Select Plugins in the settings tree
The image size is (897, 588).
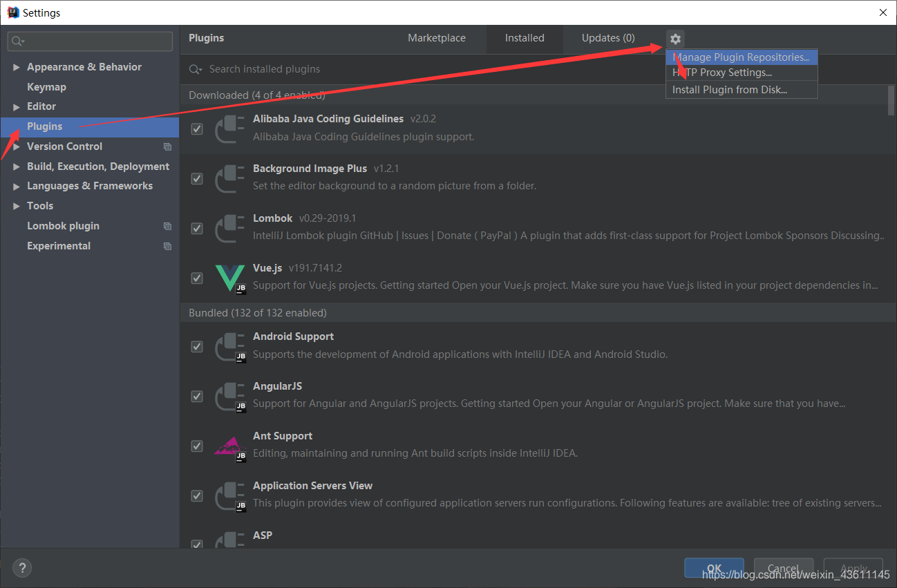click(x=90, y=126)
